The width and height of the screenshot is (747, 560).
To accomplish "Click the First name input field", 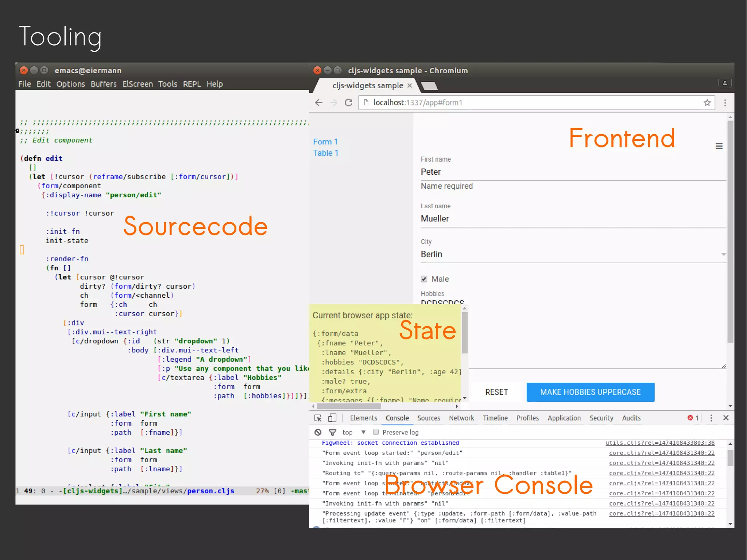I will click(573, 172).
